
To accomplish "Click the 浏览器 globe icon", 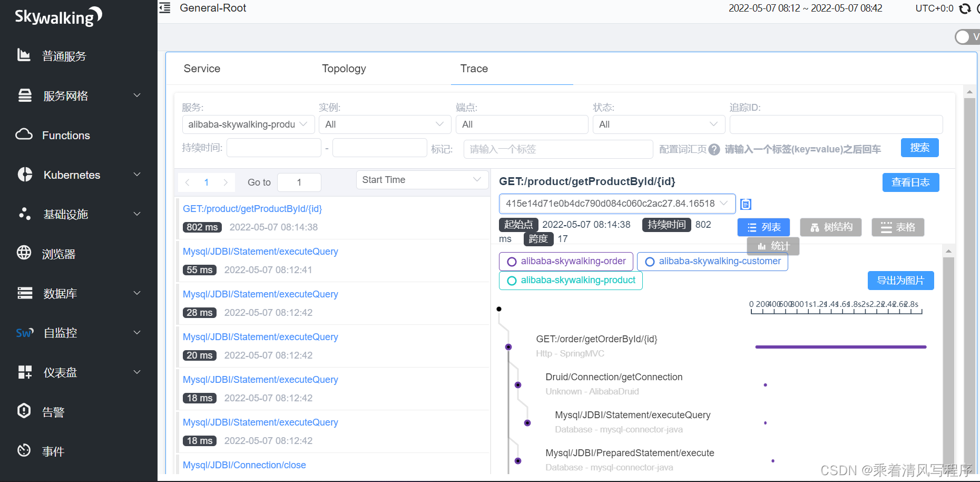I will (x=24, y=253).
